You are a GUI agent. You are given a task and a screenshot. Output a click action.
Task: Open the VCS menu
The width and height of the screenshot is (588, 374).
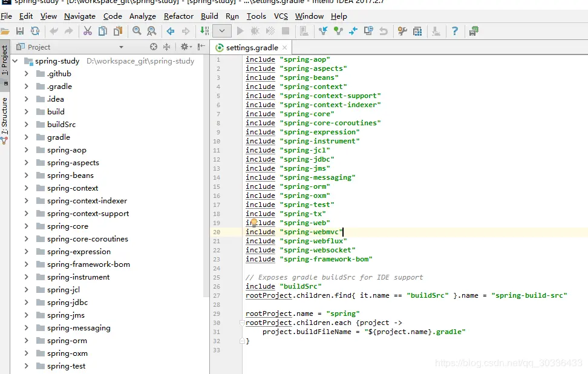tap(281, 16)
